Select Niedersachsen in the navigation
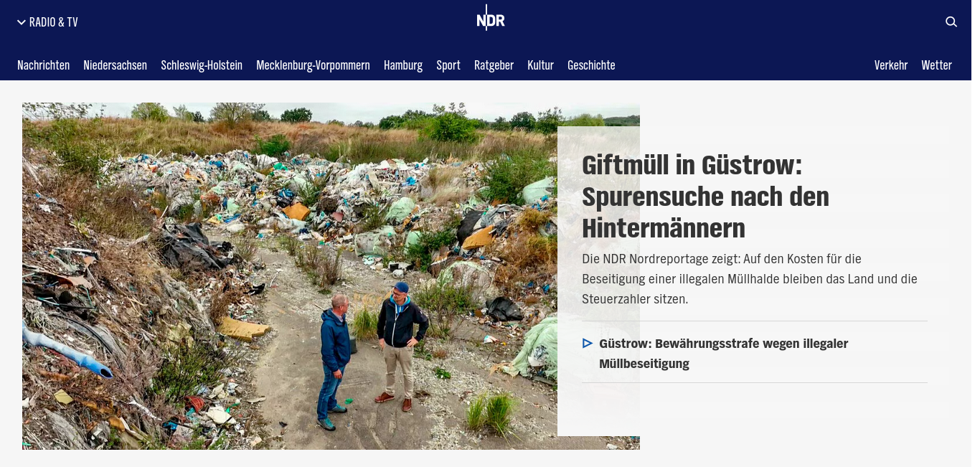The width and height of the screenshot is (980, 467). (x=115, y=65)
